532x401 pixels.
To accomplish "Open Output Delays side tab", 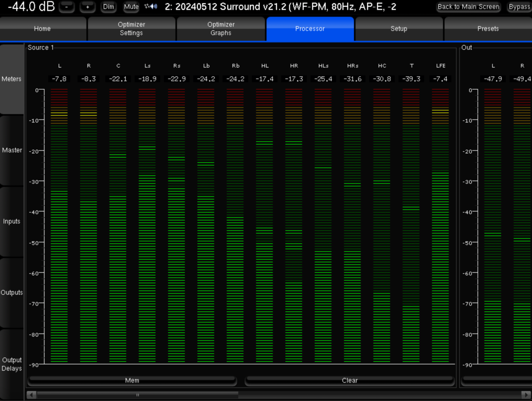I will tap(12, 364).
